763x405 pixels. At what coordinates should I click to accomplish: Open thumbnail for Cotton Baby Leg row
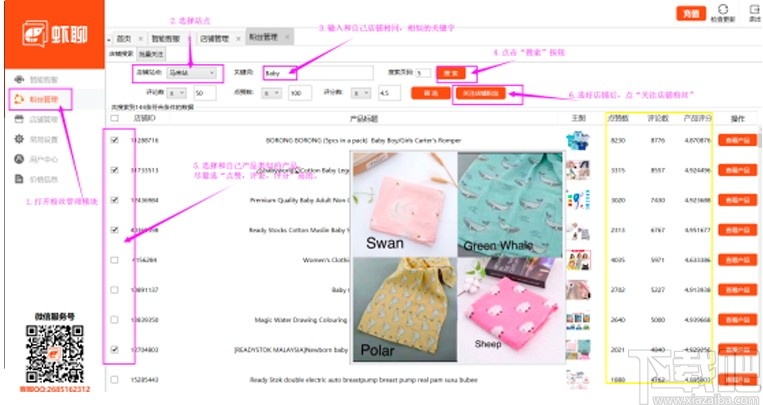click(578, 170)
